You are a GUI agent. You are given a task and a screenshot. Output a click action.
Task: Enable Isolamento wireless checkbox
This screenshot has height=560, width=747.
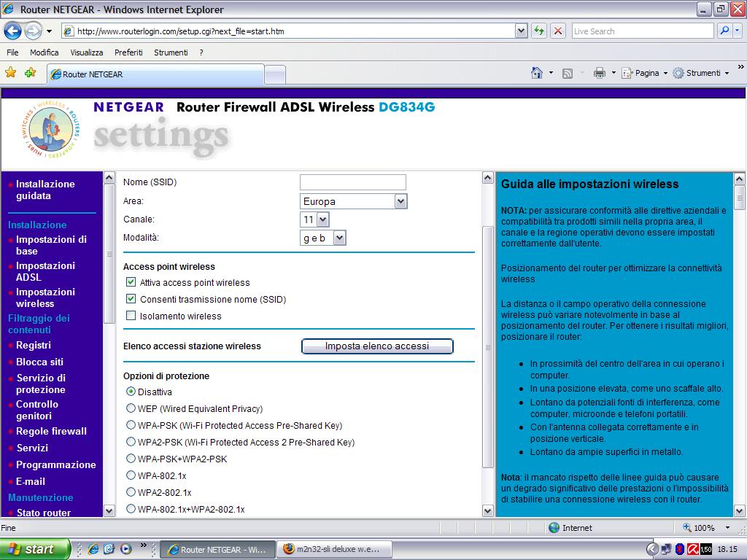131,315
